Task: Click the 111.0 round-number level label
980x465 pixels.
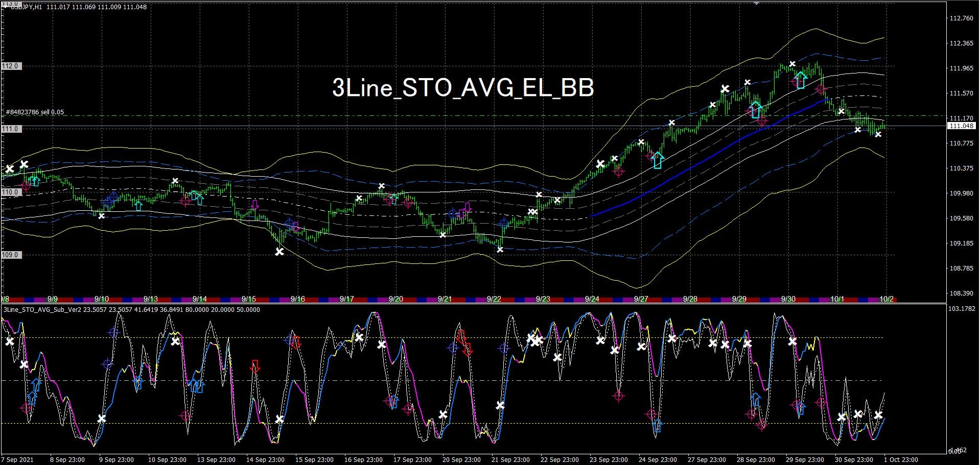Action: 11,129
